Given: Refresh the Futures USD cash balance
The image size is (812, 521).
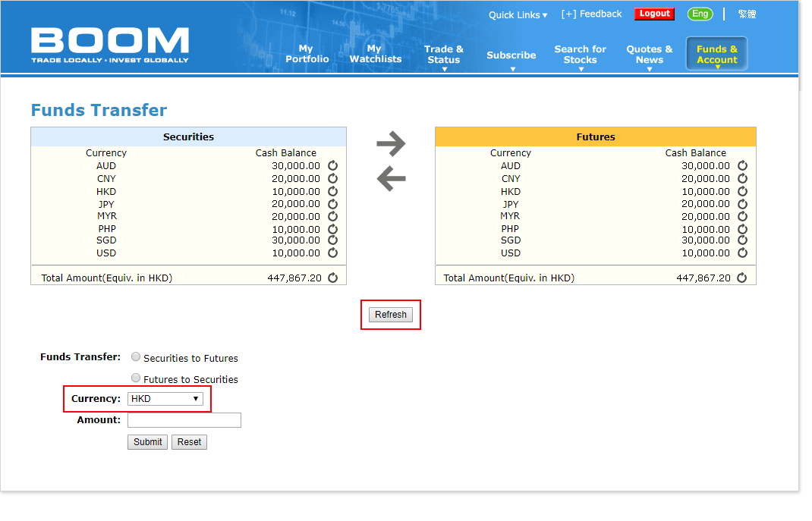Looking at the screenshot, I should click(x=743, y=253).
